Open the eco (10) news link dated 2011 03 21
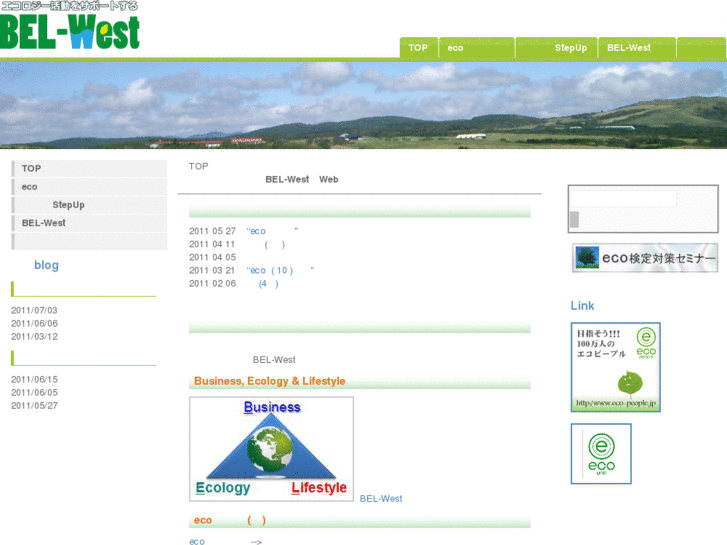The width and height of the screenshot is (727, 545). (x=280, y=270)
